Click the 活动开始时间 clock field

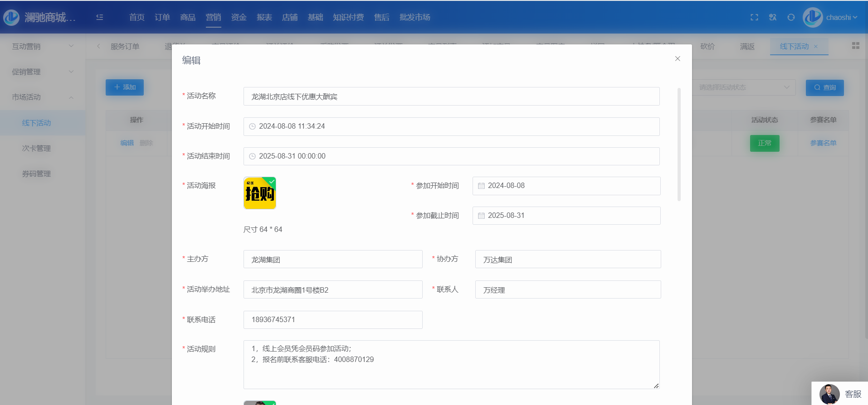pyautogui.click(x=451, y=126)
